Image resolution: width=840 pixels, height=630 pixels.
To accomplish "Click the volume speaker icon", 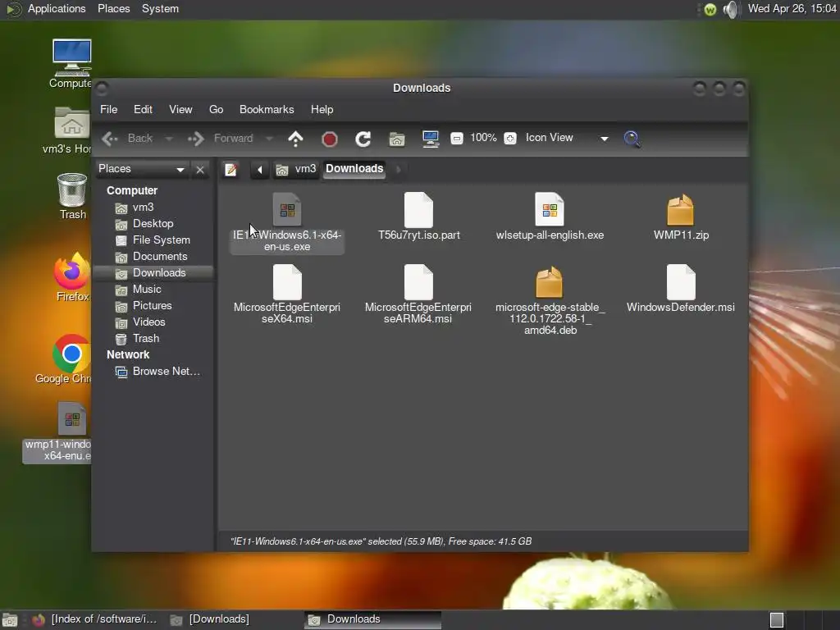I will point(730,9).
